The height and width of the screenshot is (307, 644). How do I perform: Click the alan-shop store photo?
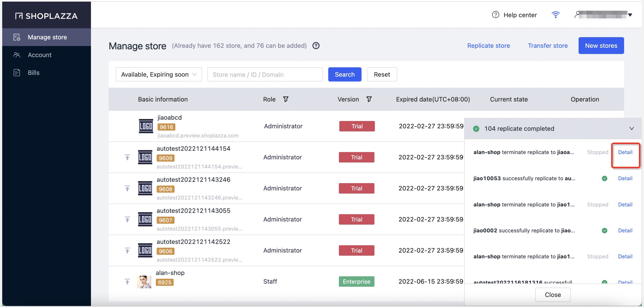click(144, 282)
